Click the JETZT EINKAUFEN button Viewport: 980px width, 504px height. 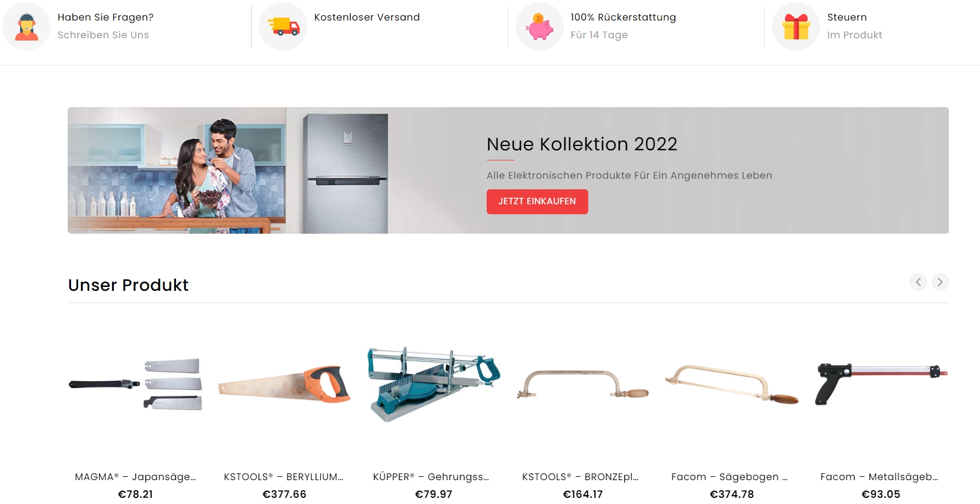pyautogui.click(x=537, y=201)
